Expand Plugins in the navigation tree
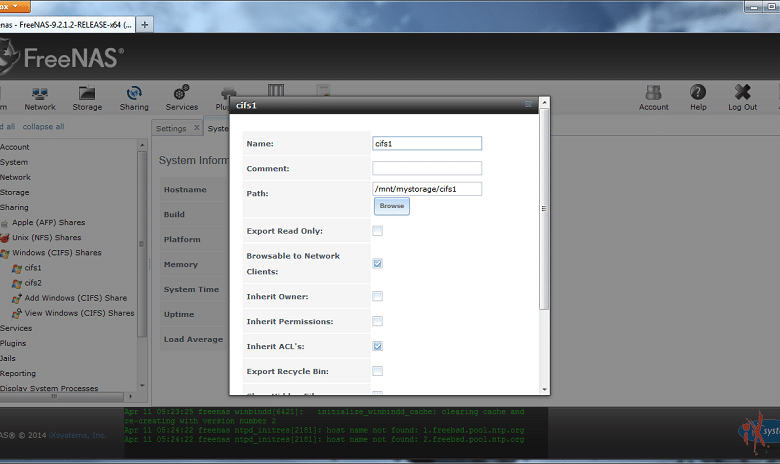 [13, 343]
